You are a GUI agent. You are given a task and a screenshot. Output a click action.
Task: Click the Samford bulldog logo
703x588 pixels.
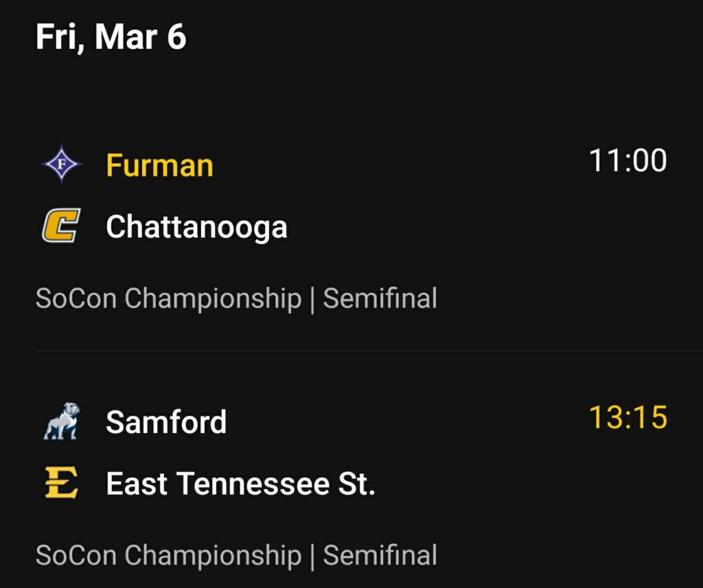point(61,421)
